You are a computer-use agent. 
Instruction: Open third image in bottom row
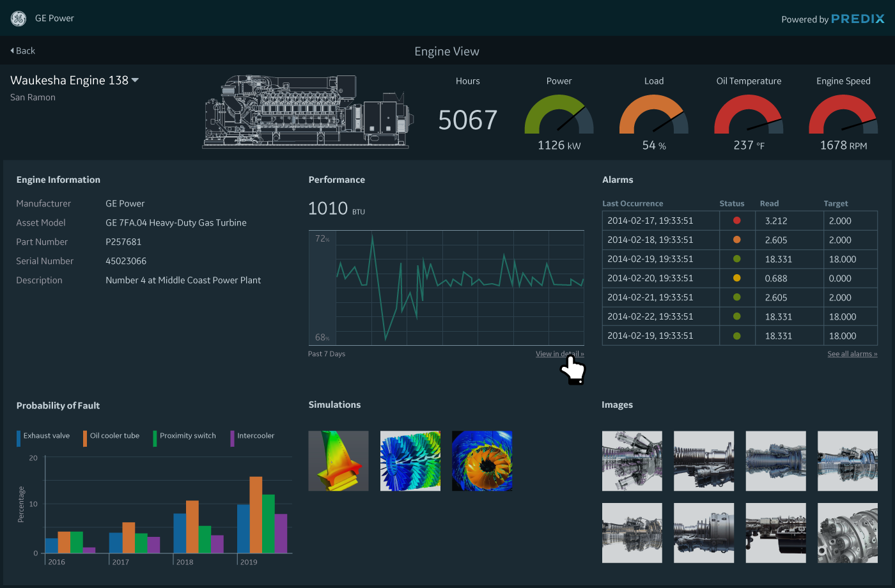(775, 533)
